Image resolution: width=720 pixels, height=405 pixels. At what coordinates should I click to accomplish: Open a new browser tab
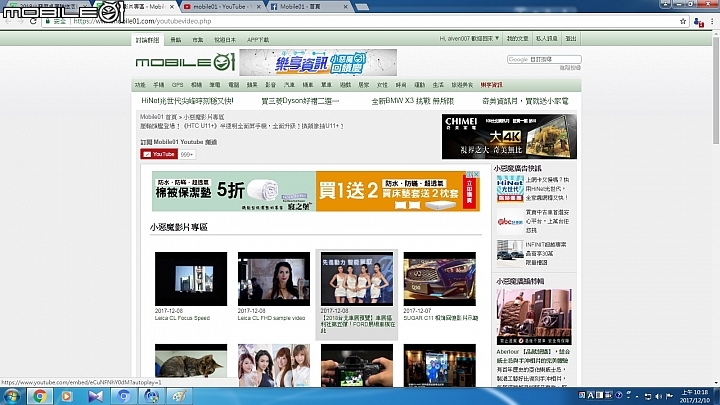pyautogui.click(x=362, y=7)
